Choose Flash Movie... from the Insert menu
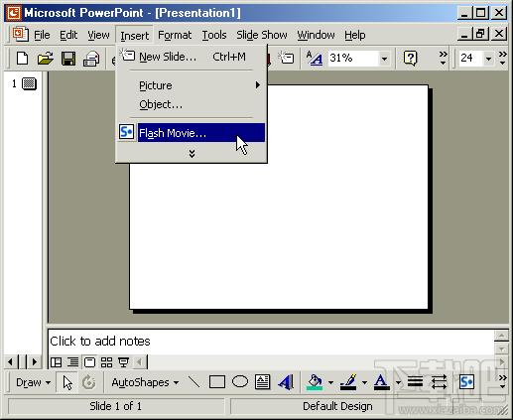 [192, 133]
